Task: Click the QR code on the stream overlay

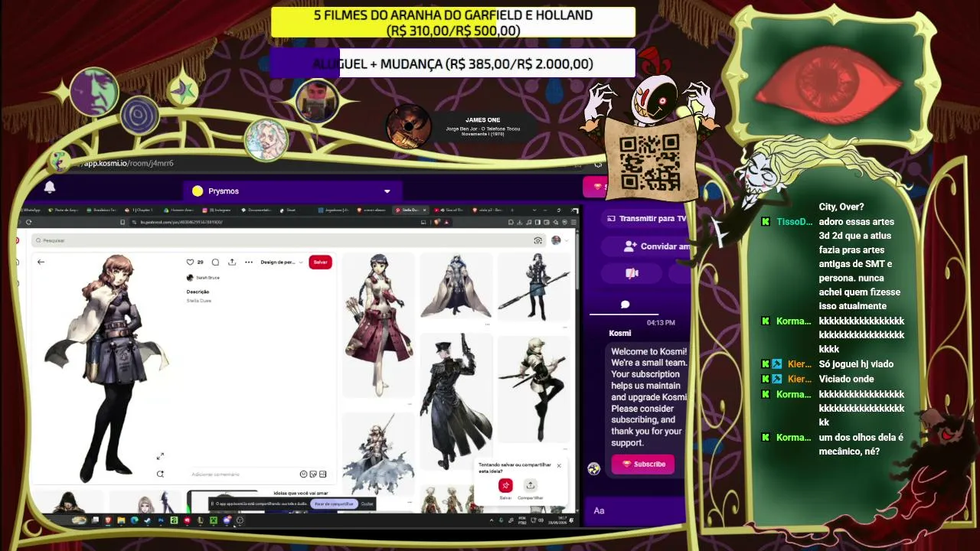Action: coord(650,161)
